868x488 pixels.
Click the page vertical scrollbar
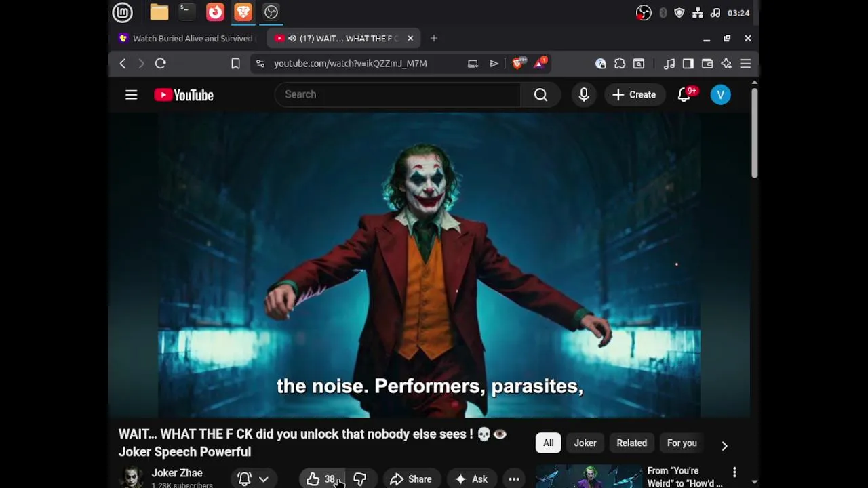(754, 134)
